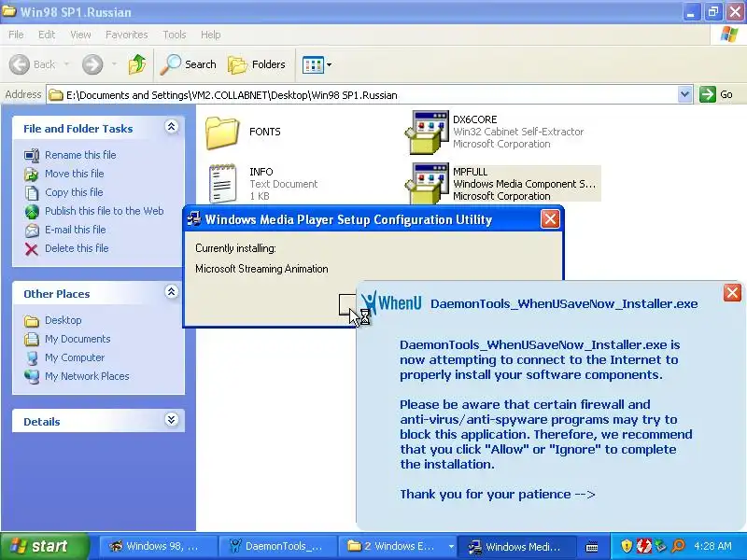This screenshot has height=560, width=747.
Task: Click the Back navigation arrow icon
Action: 20,64
